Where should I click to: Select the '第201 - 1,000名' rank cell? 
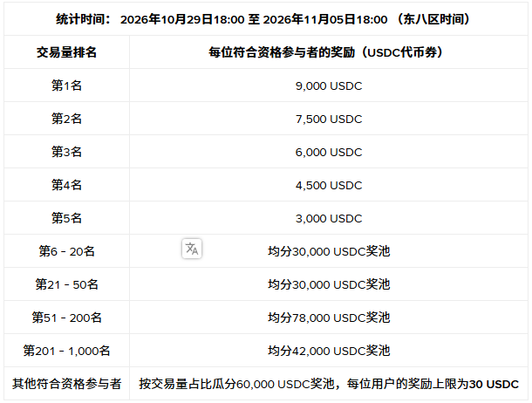pos(67,351)
